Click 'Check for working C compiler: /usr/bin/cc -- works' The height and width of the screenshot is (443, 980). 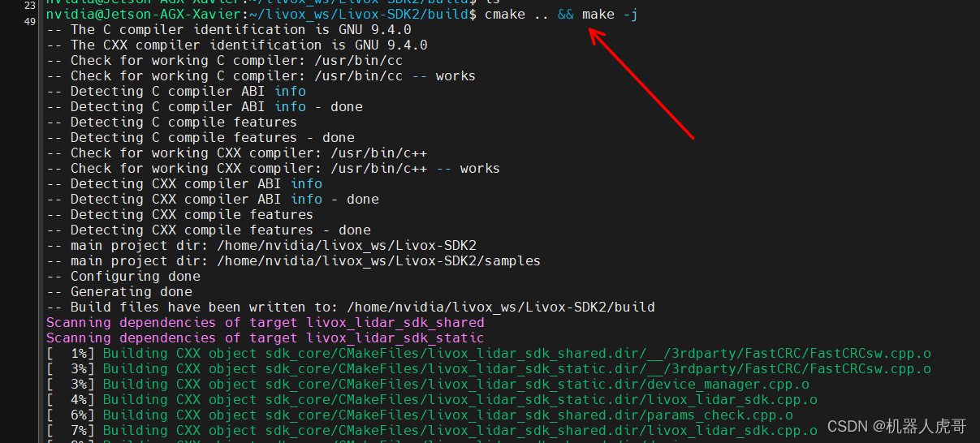click(261, 76)
